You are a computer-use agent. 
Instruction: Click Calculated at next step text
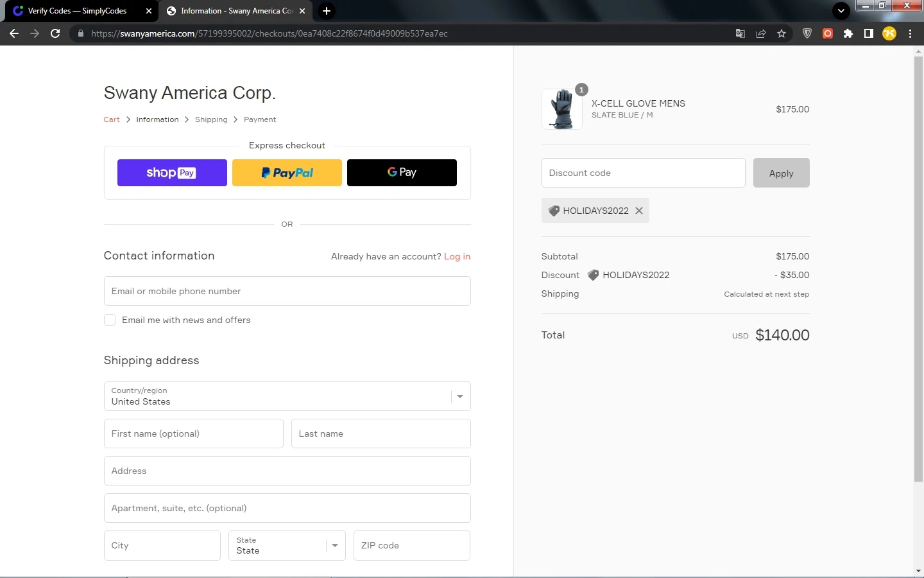pyautogui.click(x=767, y=294)
